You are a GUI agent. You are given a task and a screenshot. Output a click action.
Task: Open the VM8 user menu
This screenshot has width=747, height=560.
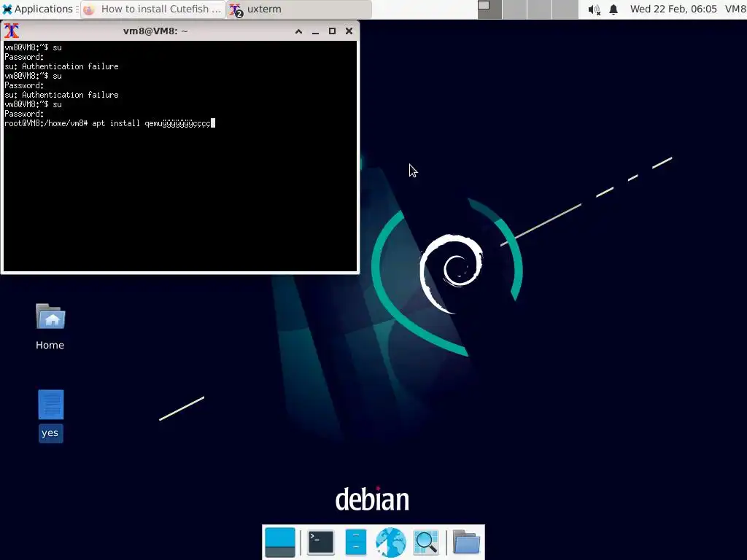[x=735, y=9]
